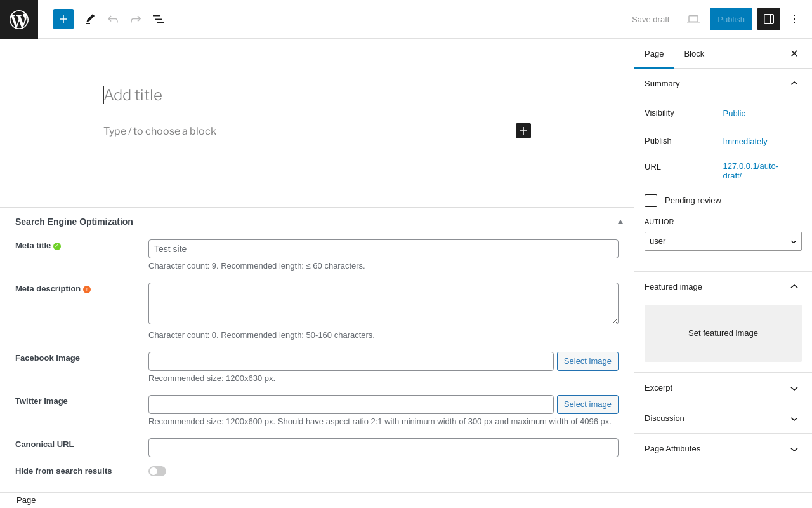Select the Tools pencil icon
Screen dimensions: 812x508
tap(90, 19)
